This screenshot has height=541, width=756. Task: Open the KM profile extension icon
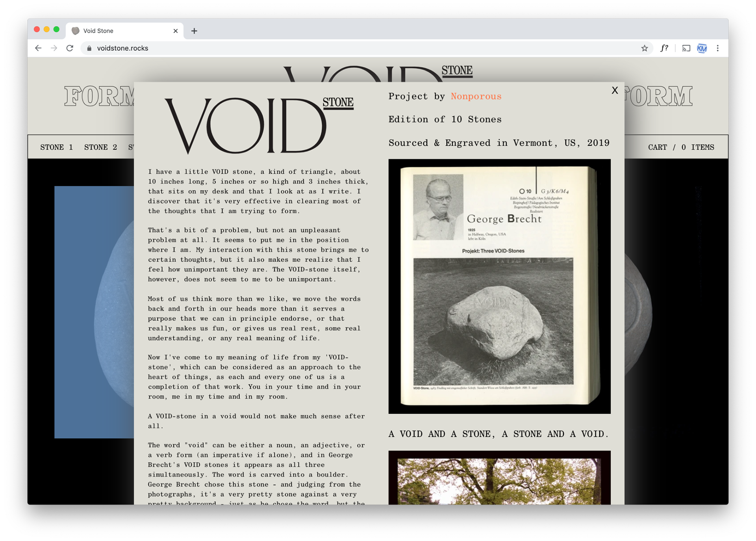coord(702,48)
